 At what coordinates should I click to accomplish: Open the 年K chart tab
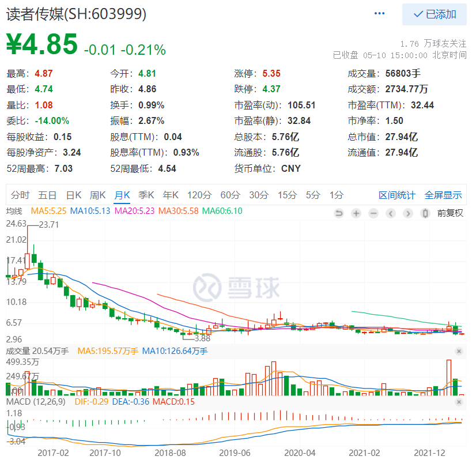point(171,195)
